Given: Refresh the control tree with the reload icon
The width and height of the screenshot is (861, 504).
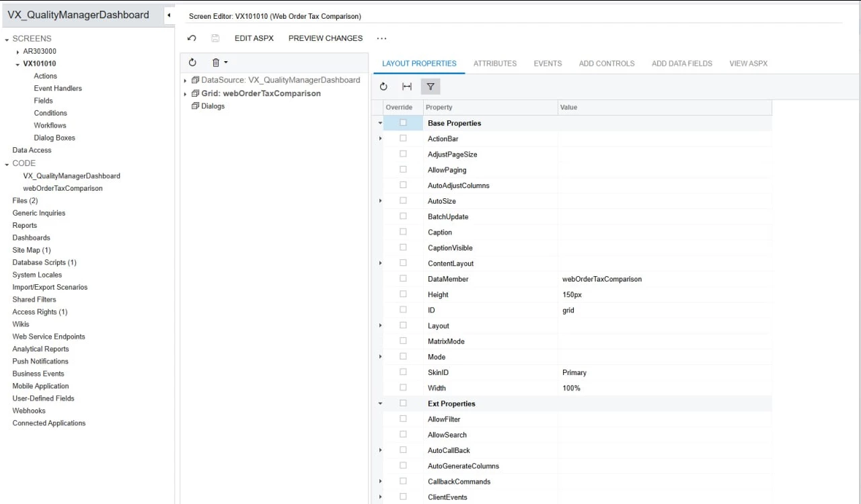Looking at the screenshot, I should (193, 62).
